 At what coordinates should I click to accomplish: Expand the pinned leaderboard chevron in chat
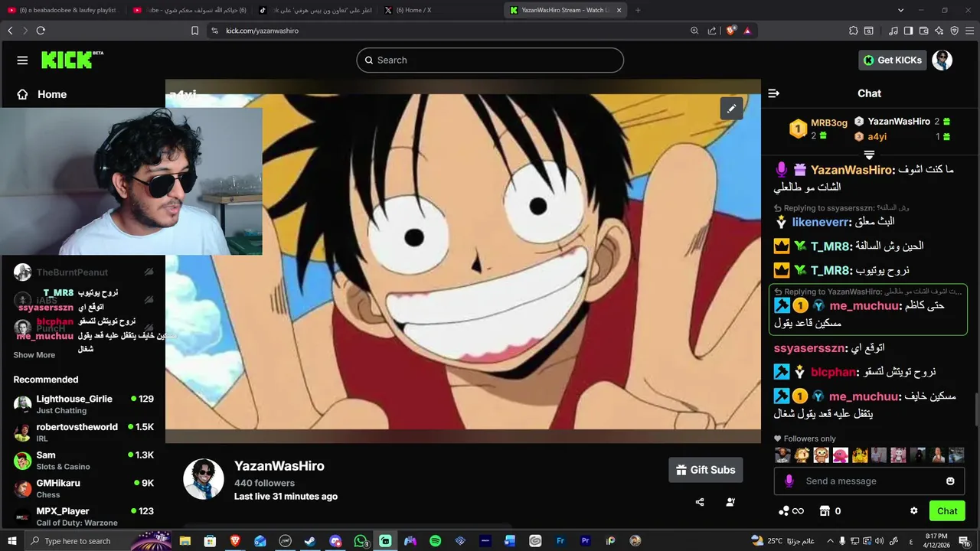(869, 155)
